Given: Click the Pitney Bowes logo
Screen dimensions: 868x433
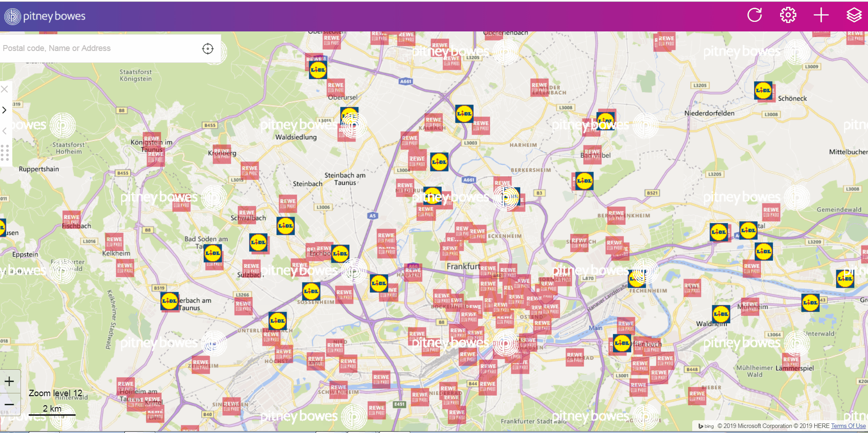Looking at the screenshot, I should 45,16.
